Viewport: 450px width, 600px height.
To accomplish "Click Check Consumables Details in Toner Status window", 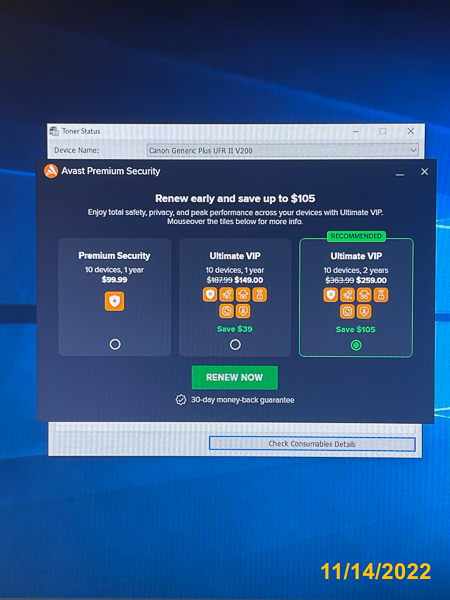I will click(x=312, y=444).
